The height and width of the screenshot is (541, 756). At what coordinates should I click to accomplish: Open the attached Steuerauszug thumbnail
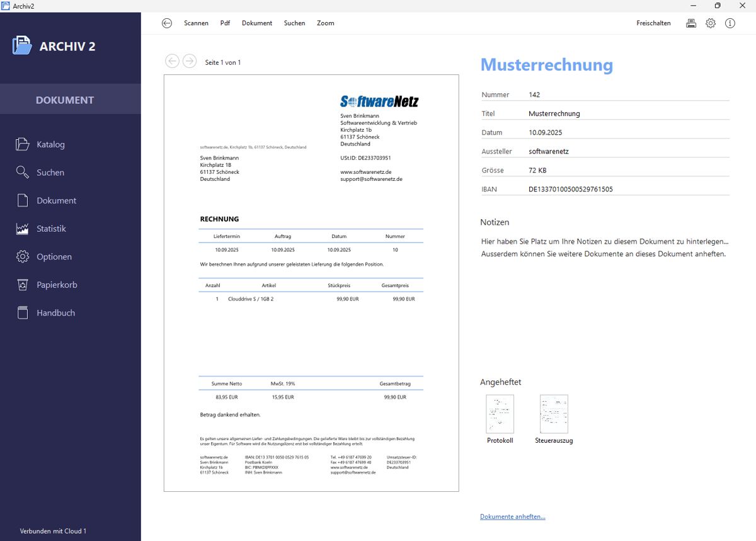coord(554,414)
